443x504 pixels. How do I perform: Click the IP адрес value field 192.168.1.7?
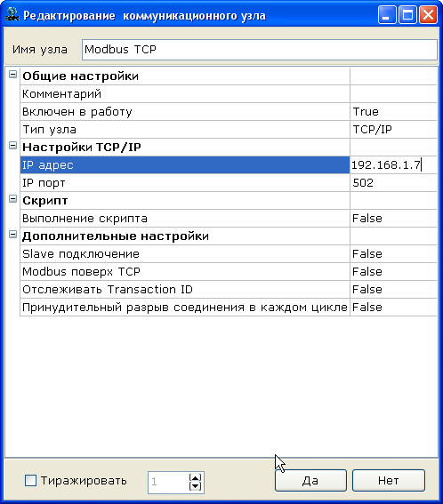(x=393, y=165)
